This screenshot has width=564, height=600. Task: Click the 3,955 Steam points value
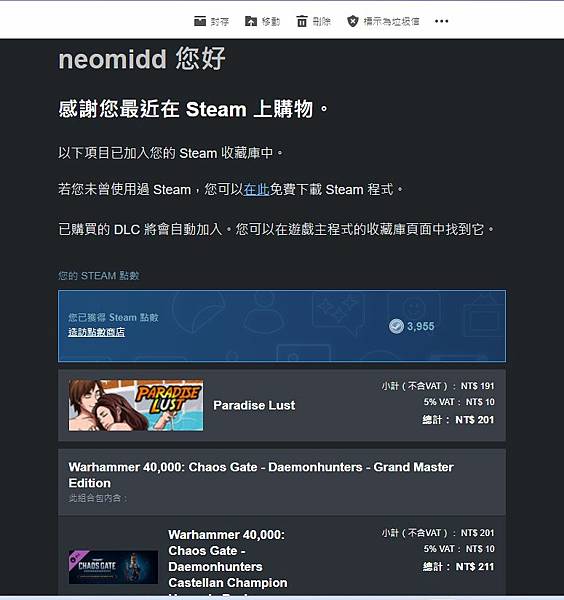421,326
